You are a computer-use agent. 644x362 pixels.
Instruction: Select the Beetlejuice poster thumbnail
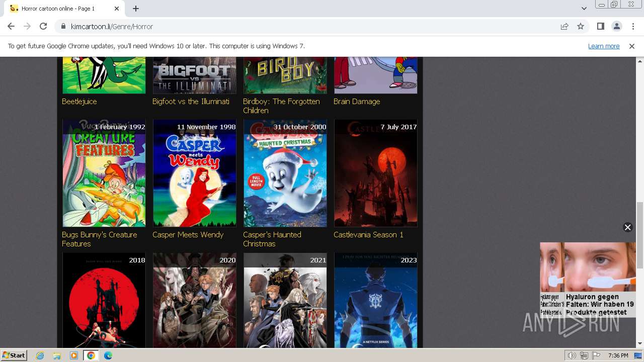pos(104,75)
